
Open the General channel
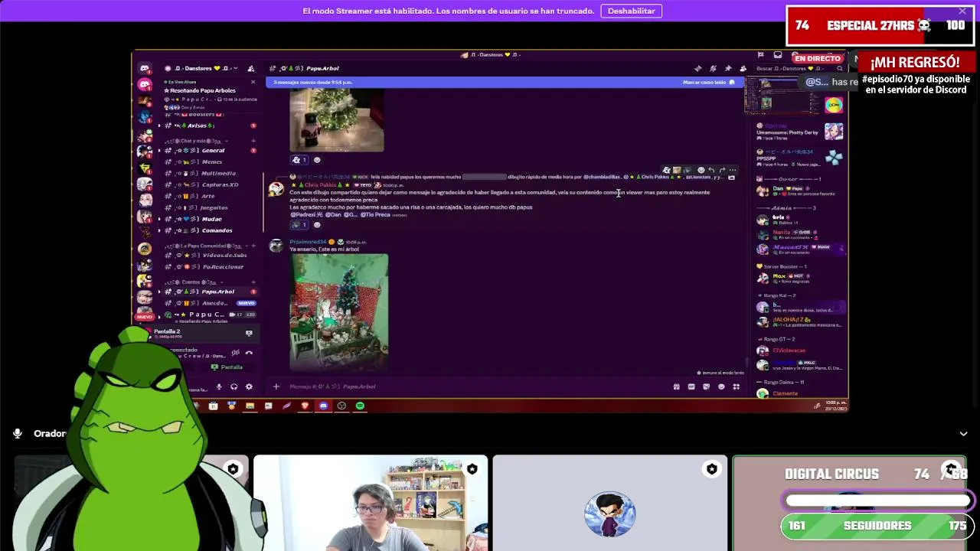click(208, 151)
